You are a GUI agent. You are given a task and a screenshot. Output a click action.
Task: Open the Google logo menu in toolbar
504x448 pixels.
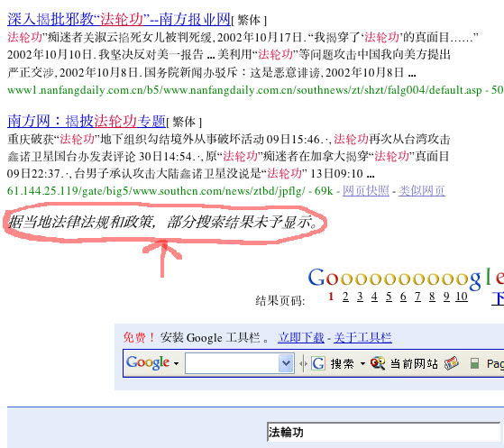pos(148,362)
